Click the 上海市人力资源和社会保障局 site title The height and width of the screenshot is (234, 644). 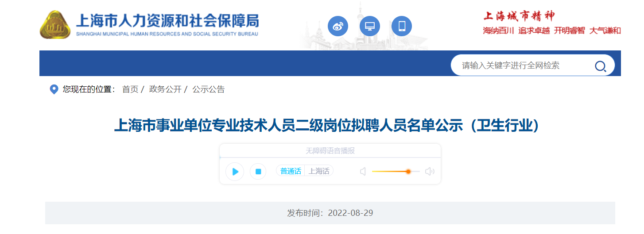[x=167, y=21]
